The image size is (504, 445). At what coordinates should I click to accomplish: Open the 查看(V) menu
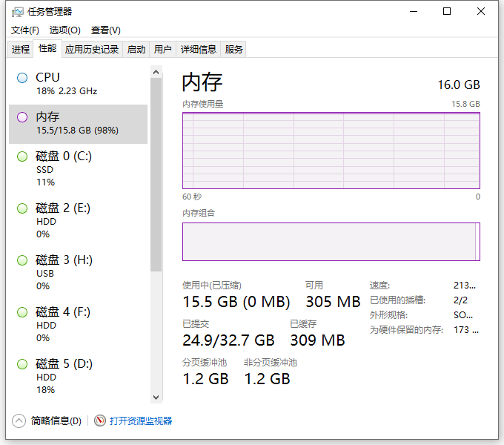click(105, 30)
